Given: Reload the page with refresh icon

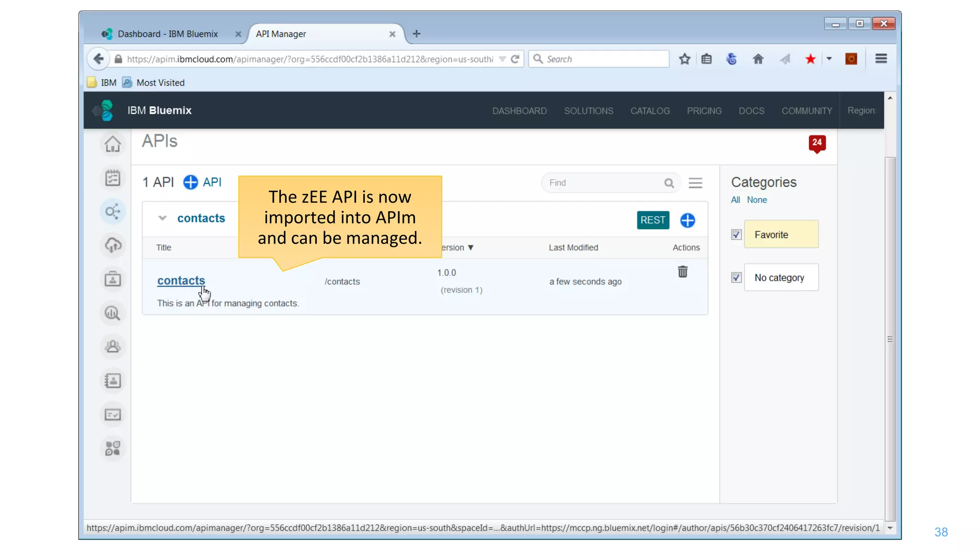Looking at the screenshot, I should pyautogui.click(x=515, y=59).
